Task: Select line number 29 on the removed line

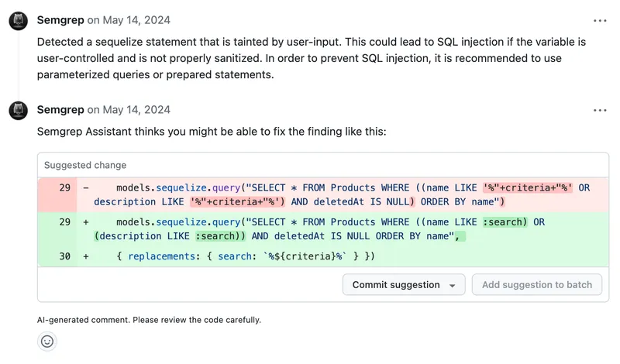Action: click(64, 187)
